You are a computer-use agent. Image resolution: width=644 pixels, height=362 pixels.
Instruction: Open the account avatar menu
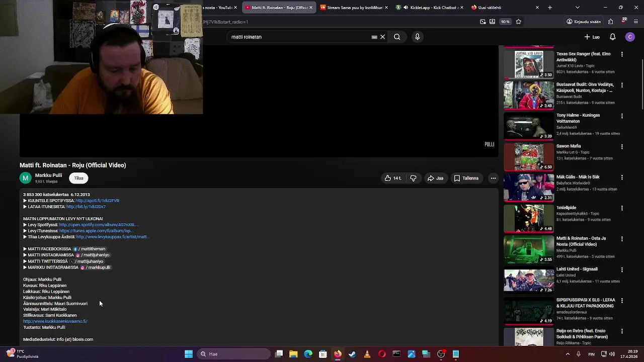[x=630, y=37]
